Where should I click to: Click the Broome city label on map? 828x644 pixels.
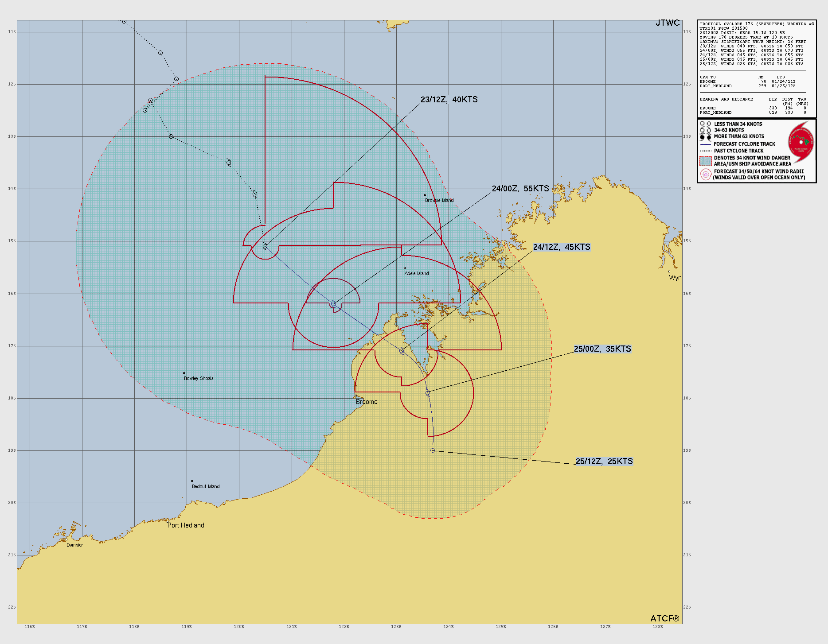click(367, 402)
